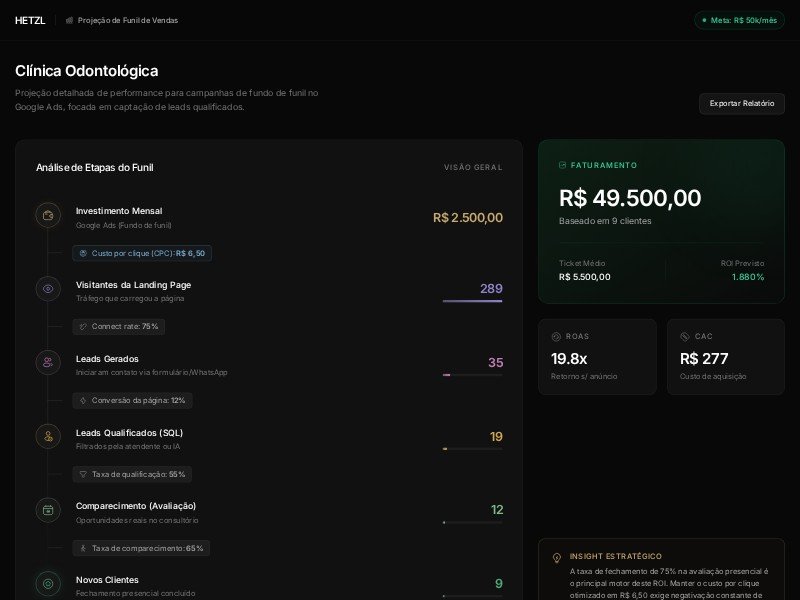Click the calendar icon for Comparecimento
Image resolution: width=800 pixels, height=600 pixels.
[48, 510]
